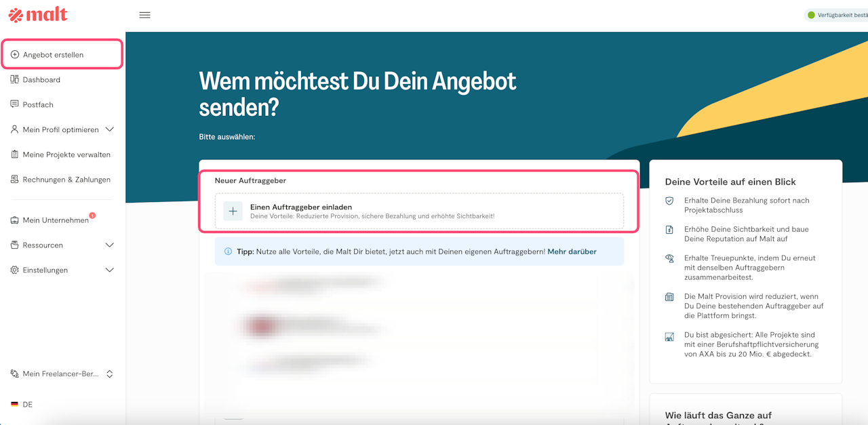Click the green availability status dot
This screenshot has height=425, width=868.
(811, 15)
